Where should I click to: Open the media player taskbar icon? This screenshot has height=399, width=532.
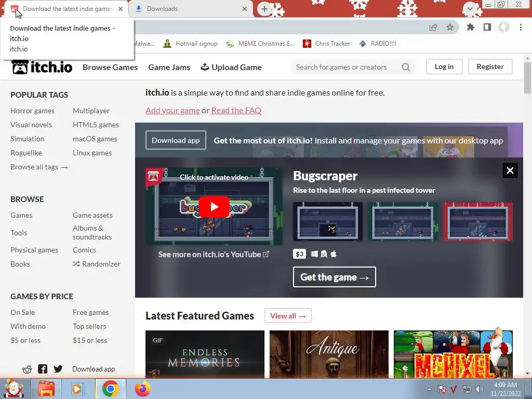[x=77, y=389]
